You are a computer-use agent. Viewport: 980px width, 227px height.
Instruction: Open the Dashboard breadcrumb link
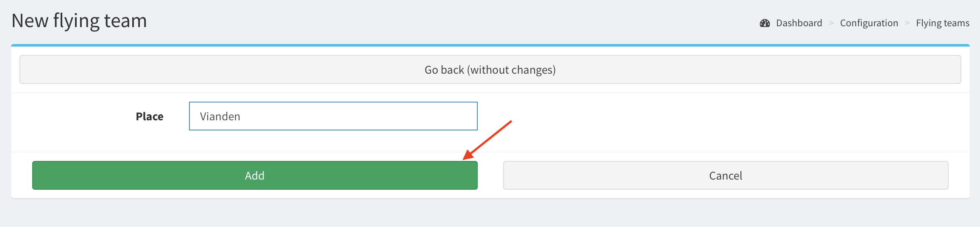[799, 23]
